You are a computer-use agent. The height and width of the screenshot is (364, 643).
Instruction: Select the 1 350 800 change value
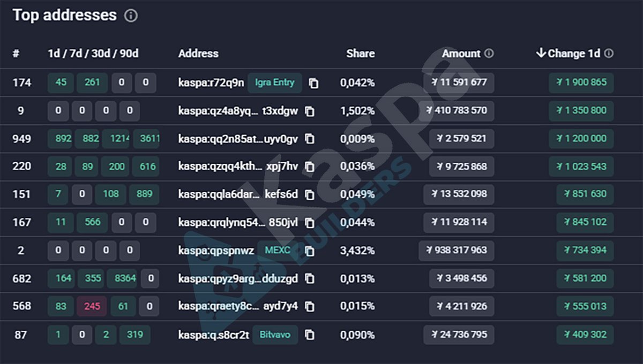tap(581, 111)
